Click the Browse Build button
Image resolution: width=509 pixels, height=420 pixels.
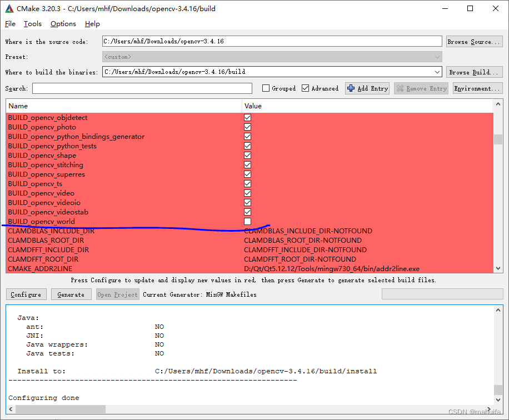point(474,72)
